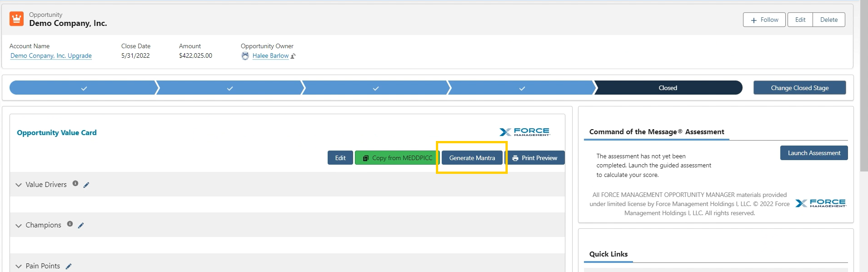Click the info icon beside Champions
This screenshot has height=272, width=868.
[x=70, y=224]
